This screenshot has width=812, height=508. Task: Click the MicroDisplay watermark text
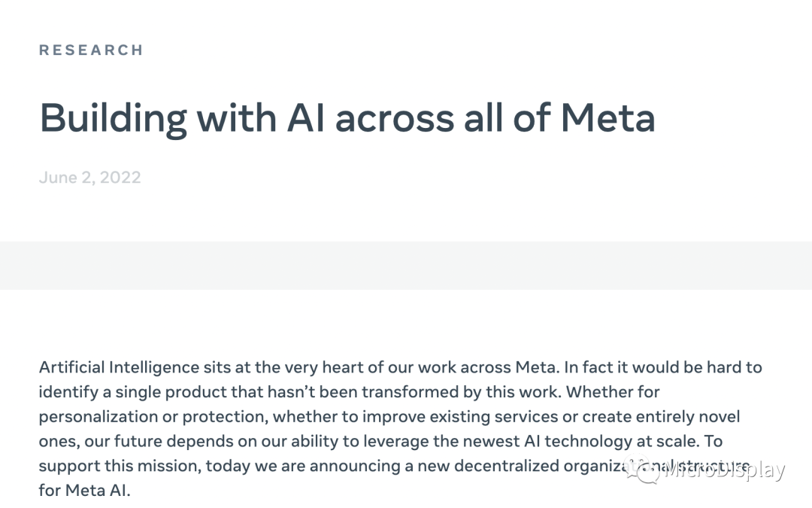coord(723,471)
